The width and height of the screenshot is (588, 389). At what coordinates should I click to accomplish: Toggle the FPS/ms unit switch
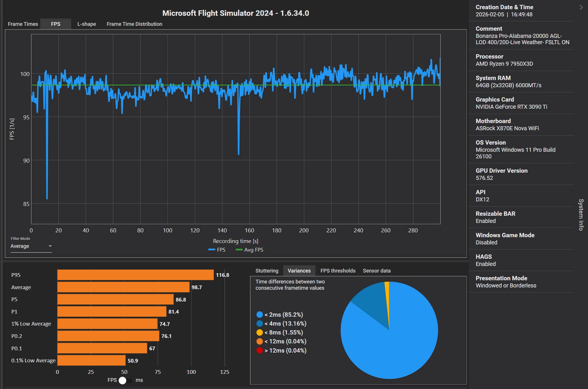coord(125,380)
